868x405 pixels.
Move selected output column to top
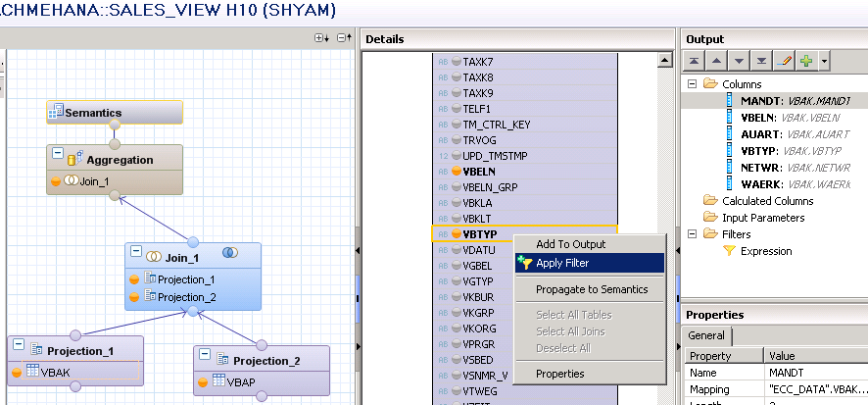point(693,61)
